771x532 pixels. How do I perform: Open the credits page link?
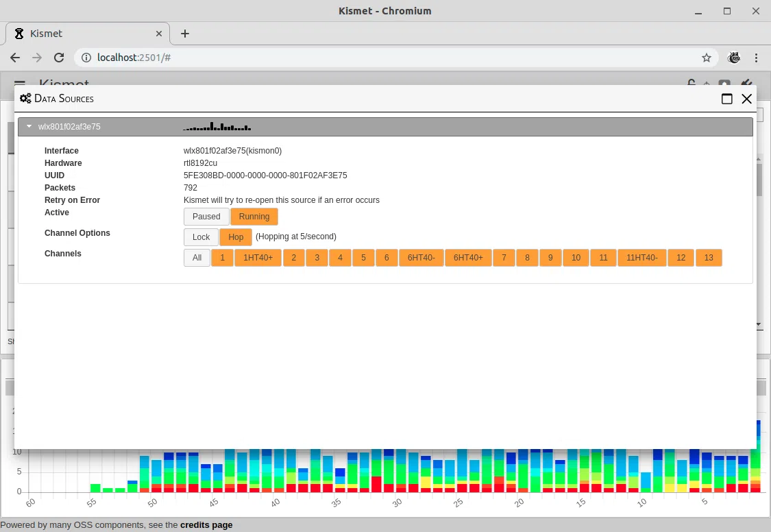(206, 524)
